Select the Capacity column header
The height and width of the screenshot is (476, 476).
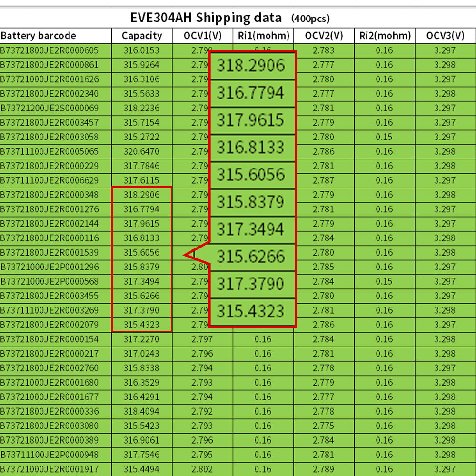141,36
